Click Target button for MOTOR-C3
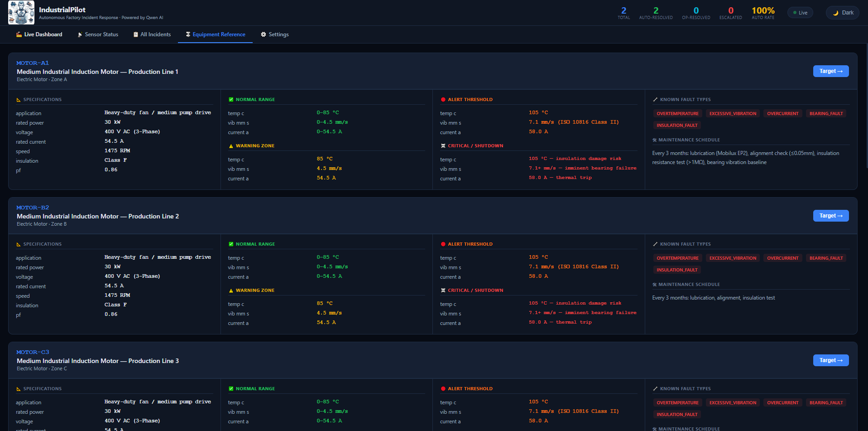Viewport: 868px width, 431px height. pyautogui.click(x=831, y=360)
